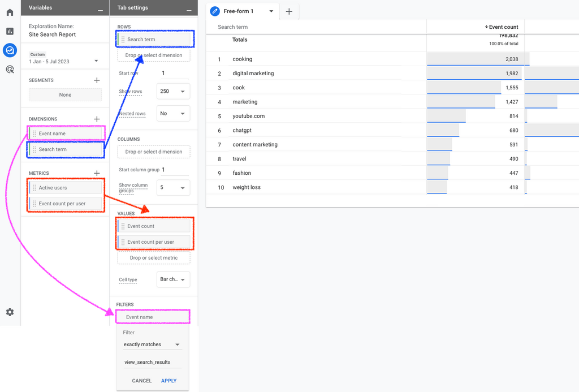The width and height of the screenshot is (579, 392).
Task: Open the Free-form 1 tab menu arrow
Action: point(271,11)
